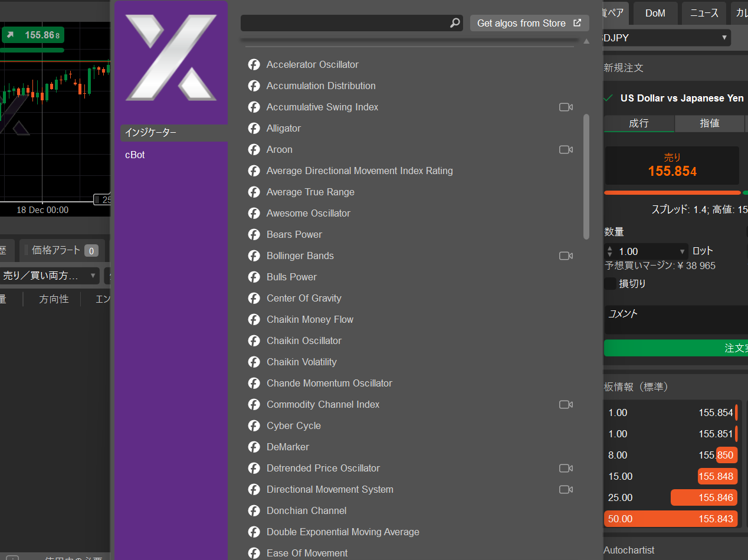The image size is (748, 560).
Task: Enable the 損切り stop loss checkbox
Action: pos(611,284)
